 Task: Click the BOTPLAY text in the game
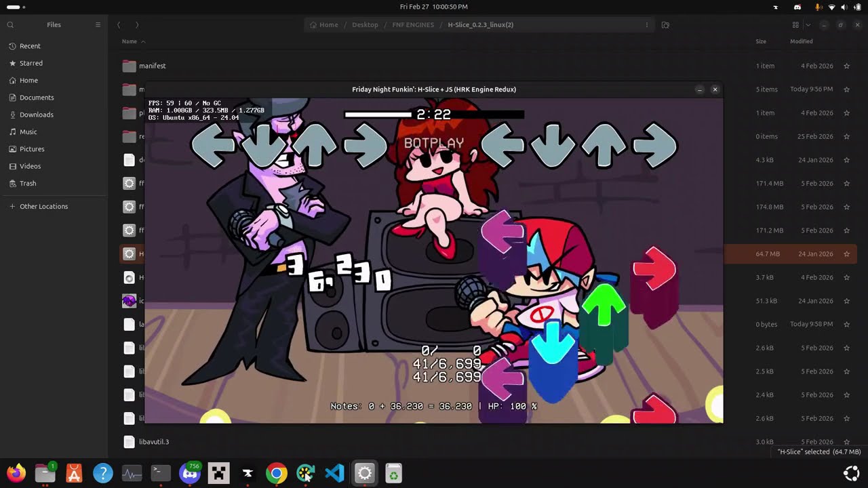coord(434,143)
